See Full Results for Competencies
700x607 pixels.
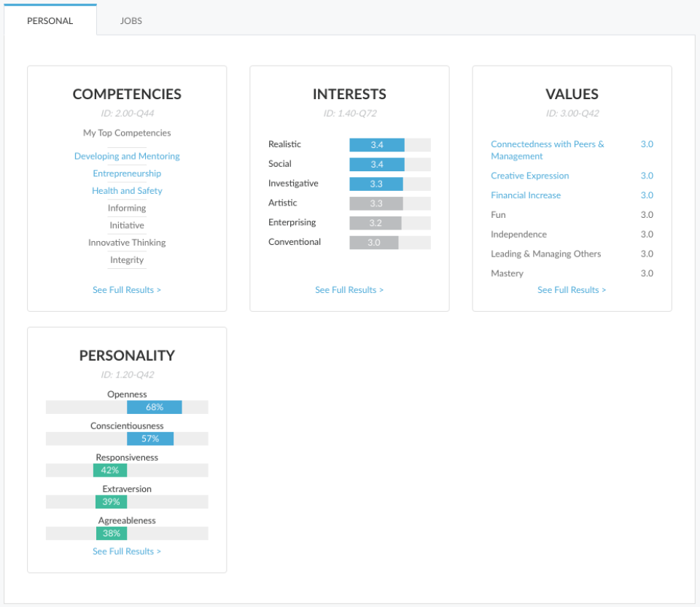(x=127, y=290)
